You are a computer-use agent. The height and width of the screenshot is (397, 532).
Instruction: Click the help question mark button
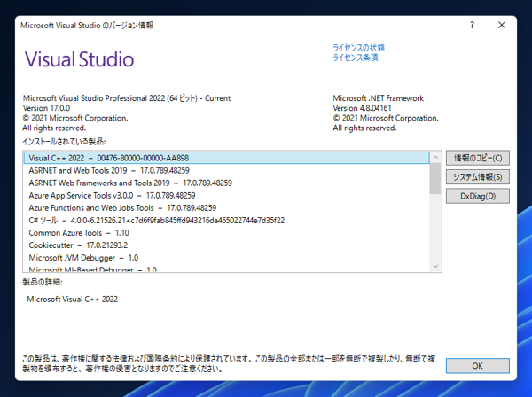click(472, 25)
